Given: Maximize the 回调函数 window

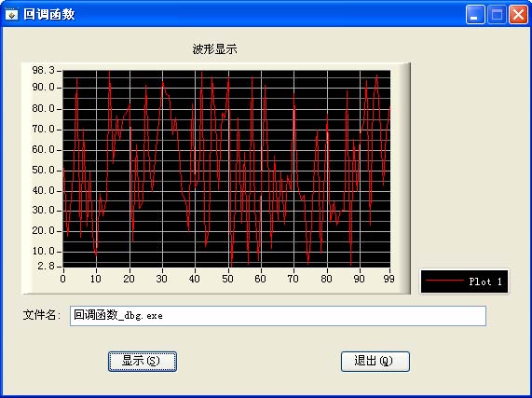Looking at the screenshot, I should [x=497, y=15].
